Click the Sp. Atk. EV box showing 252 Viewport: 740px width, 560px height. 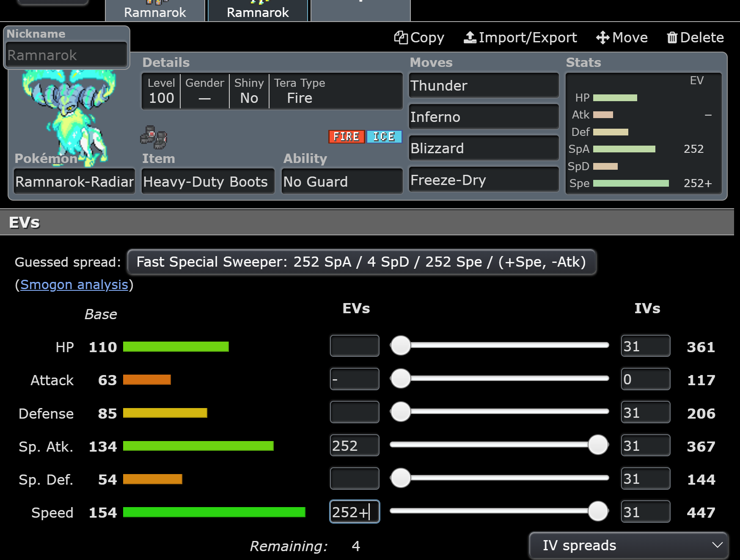(355, 445)
